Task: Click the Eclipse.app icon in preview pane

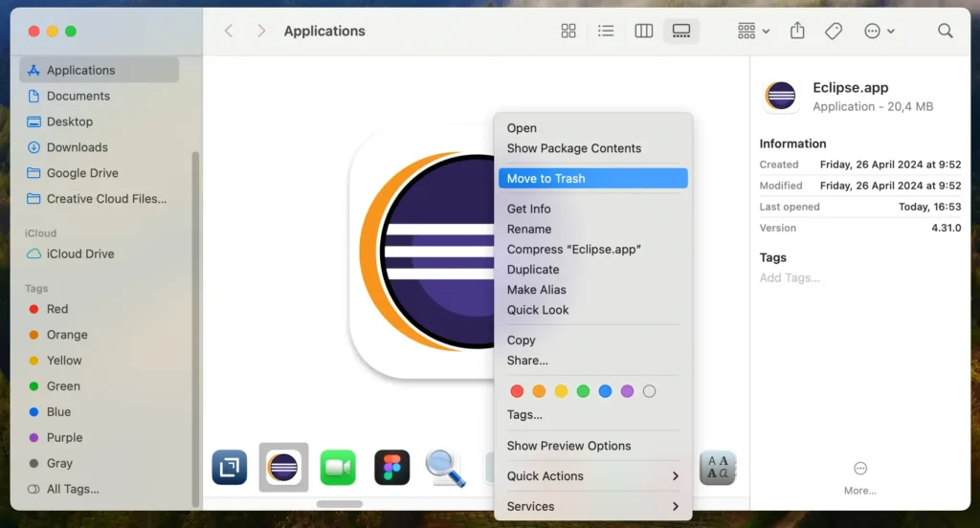Action: tap(781, 97)
